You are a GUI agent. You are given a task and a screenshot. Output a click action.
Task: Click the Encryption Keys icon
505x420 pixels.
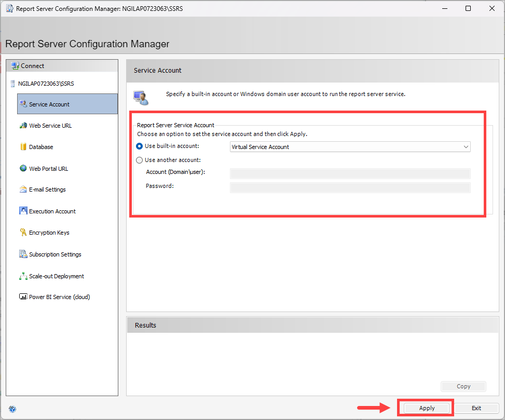pos(23,232)
